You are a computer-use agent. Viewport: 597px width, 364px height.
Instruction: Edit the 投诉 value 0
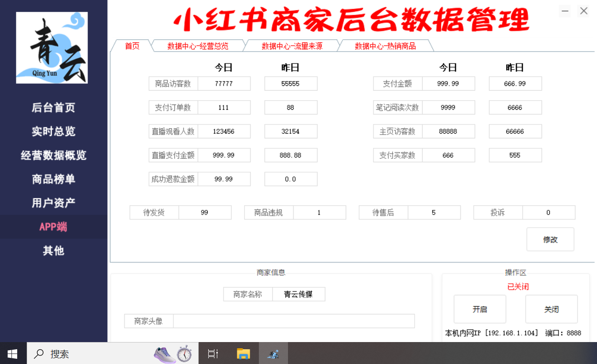click(x=549, y=212)
